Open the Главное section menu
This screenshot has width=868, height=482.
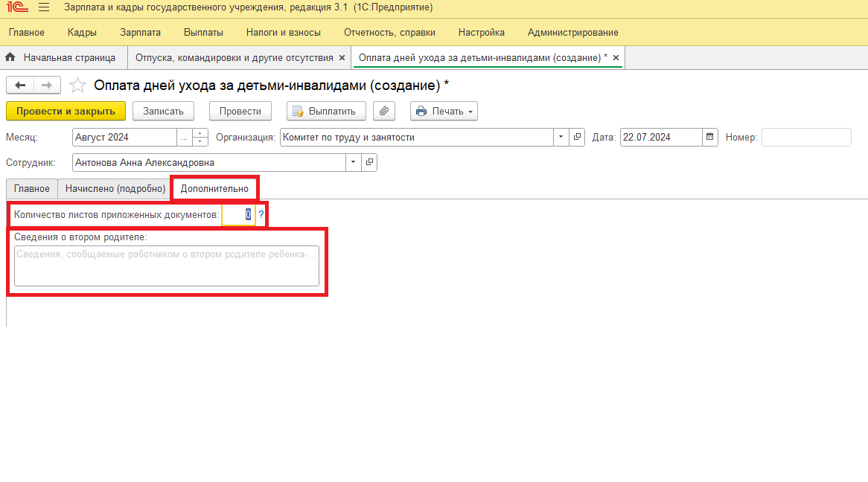(x=27, y=32)
